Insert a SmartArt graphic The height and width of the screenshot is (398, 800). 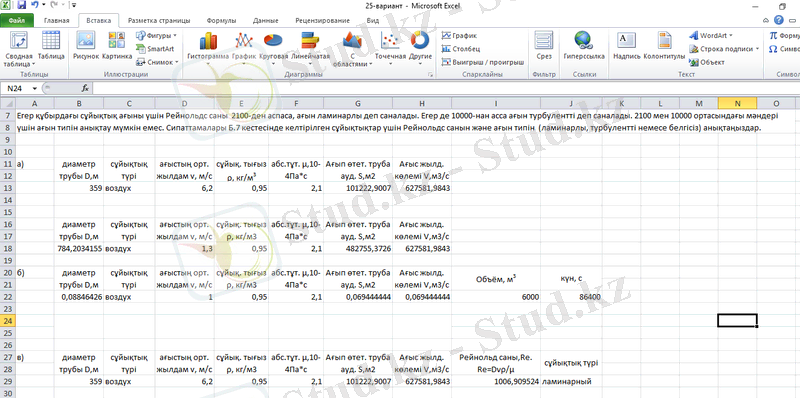point(155,49)
